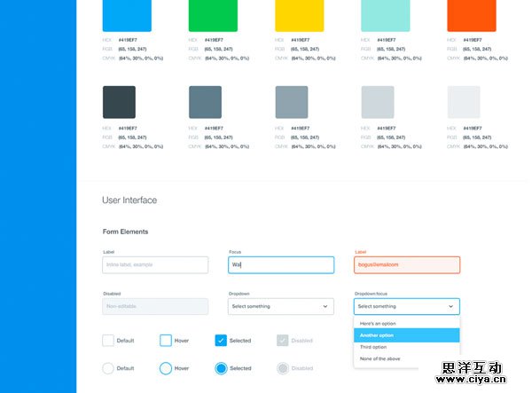The width and height of the screenshot is (532, 393).
Task: Click the Disabled radio button
Action: [x=283, y=368]
